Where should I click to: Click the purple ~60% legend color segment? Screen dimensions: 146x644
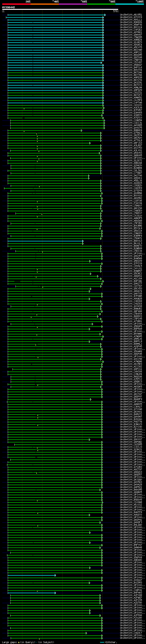73,4
